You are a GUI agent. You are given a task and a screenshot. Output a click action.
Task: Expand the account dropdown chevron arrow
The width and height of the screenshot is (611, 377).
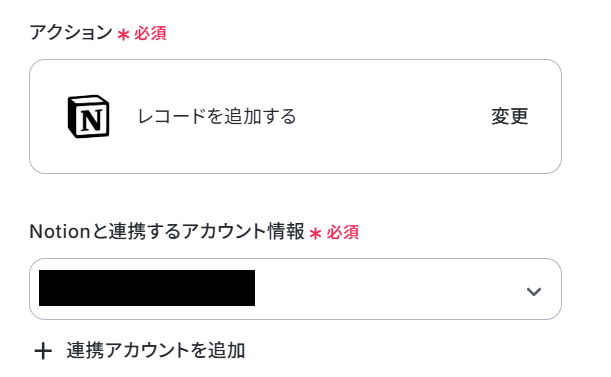pos(533,291)
